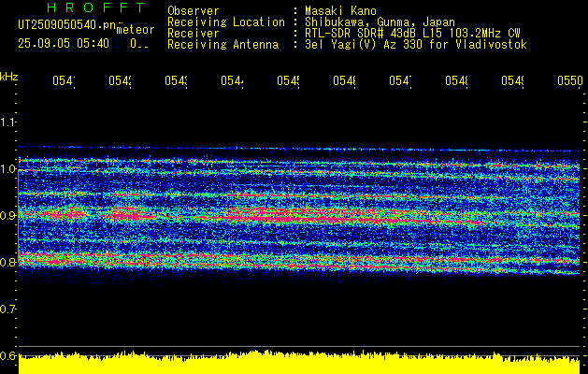Click the 0.7 frequency axis label
The image size is (588, 374).
pyautogui.click(x=7, y=309)
